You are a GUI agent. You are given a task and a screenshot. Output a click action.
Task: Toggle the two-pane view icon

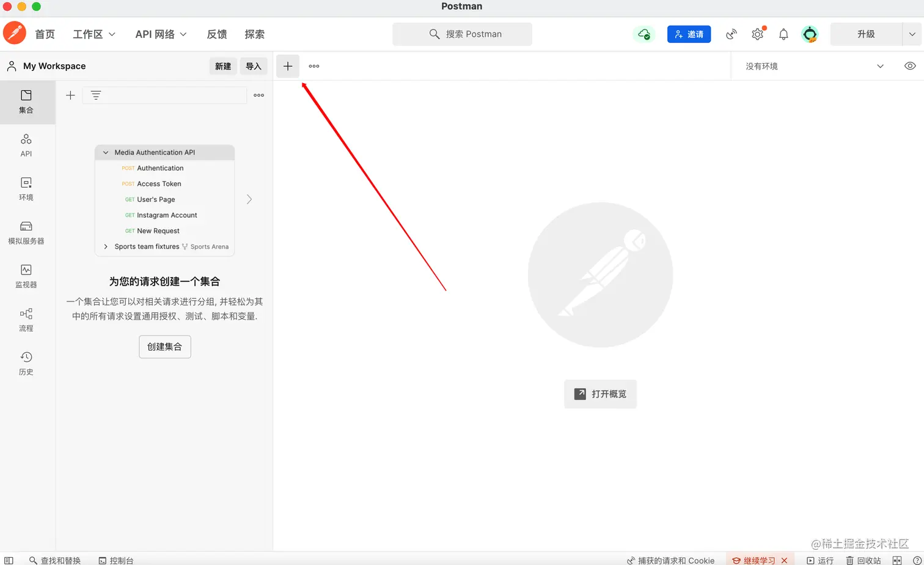897,560
